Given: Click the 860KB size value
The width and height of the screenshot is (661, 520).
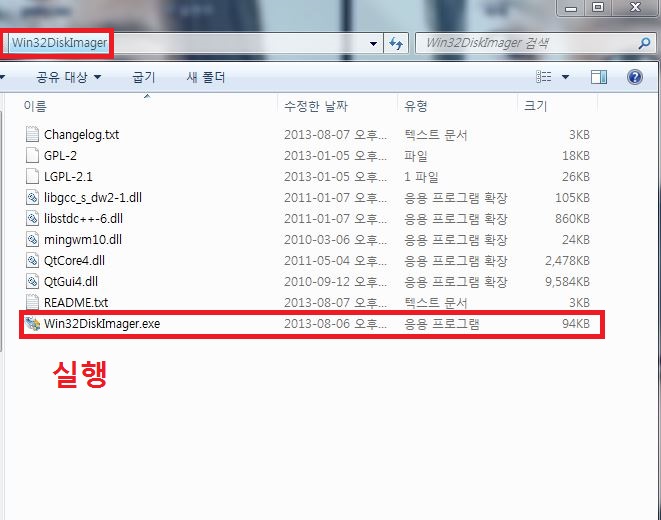Looking at the screenshot, I should tap(572, 219).
